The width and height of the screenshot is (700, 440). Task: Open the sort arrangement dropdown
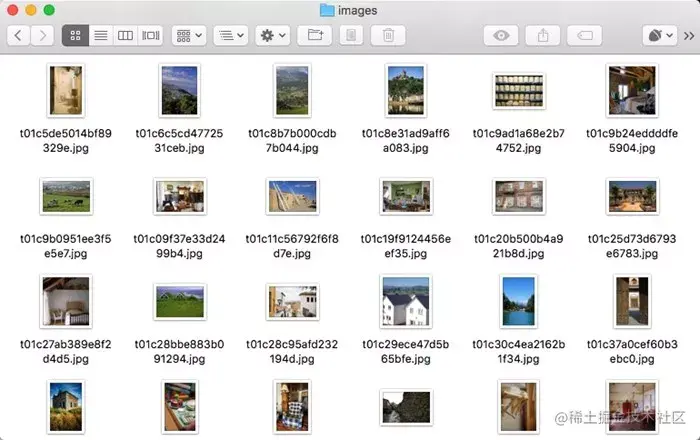tap(231, 35)
